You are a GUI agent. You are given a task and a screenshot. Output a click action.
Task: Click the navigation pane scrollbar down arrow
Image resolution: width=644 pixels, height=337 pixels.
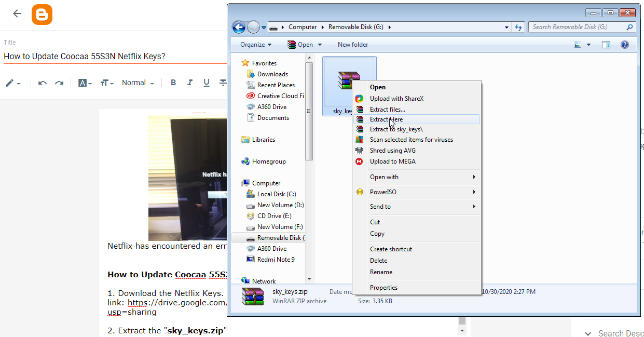(310, 279)
